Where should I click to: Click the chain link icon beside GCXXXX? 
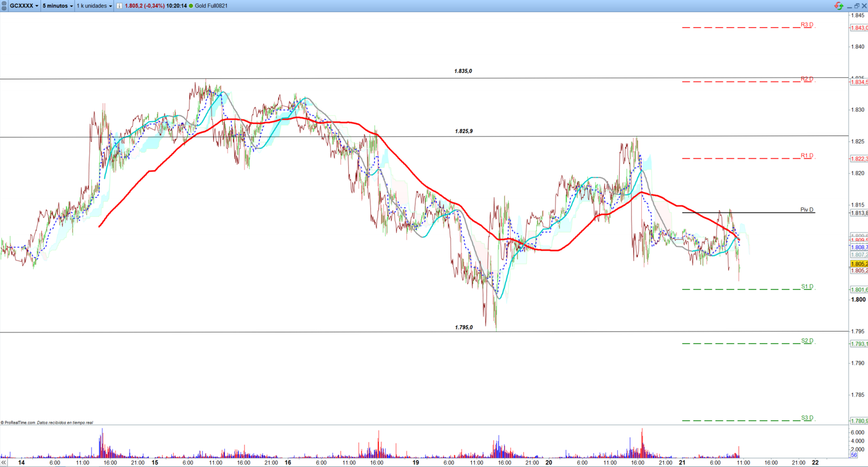(x=4, y=6)
